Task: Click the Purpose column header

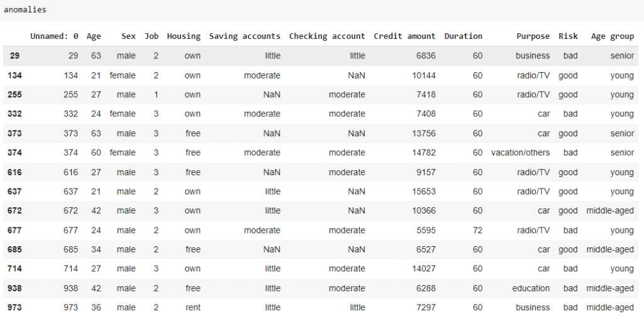Action: (x=533, y=36)
